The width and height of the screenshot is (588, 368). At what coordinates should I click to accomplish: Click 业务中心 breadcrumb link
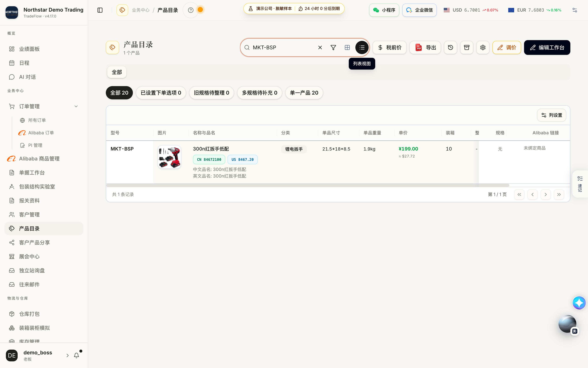[x=141, y=10]
